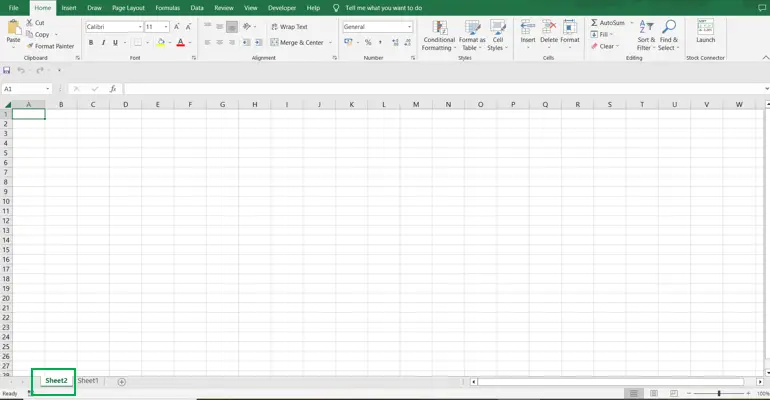
Task: Open Conditional Formatting
Action: pyautogui.click(x=439, y=35)
